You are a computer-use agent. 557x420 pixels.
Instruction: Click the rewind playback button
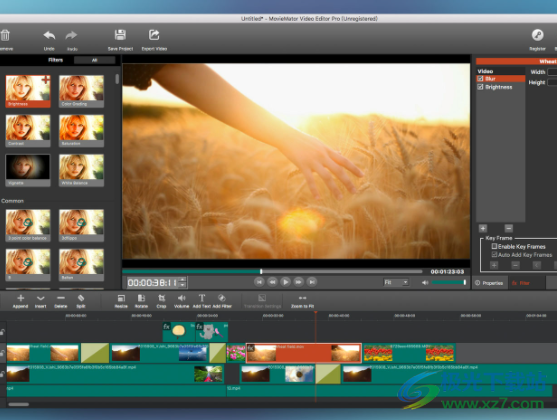click(272, 282)
